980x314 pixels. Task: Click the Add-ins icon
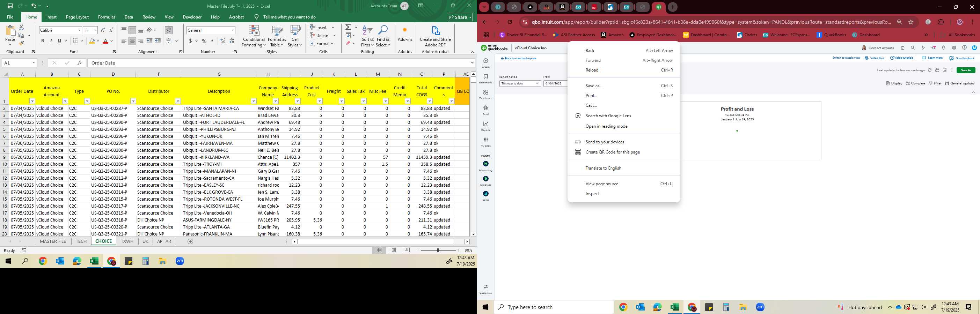click(x=405, y=30)
